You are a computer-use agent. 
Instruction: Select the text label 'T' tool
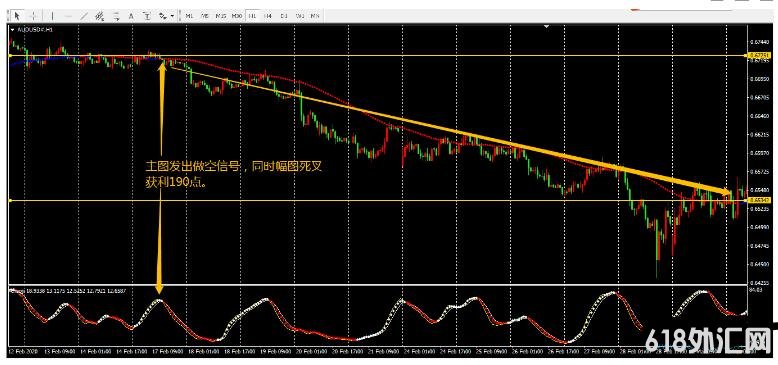(147, 16)
